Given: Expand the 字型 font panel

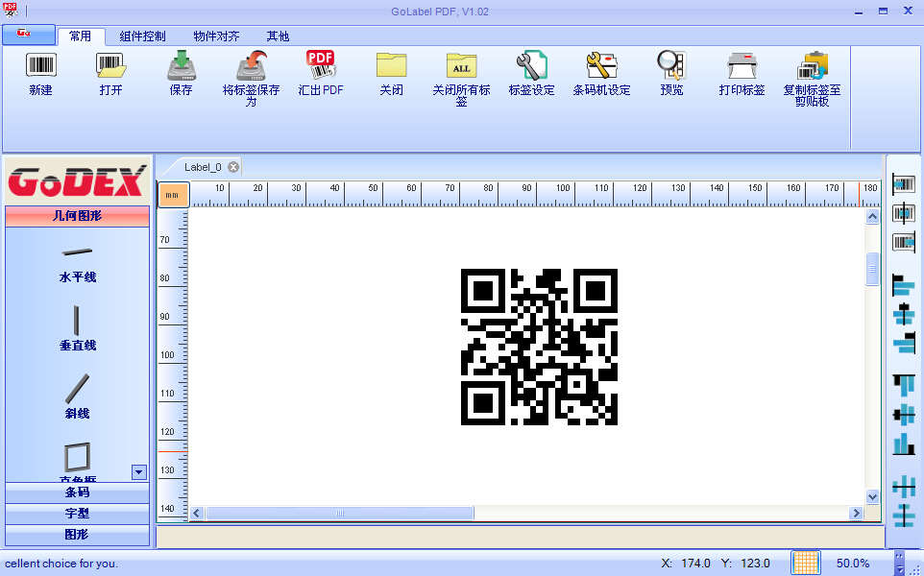Looking at the screenshot, I should (x=77, y=514).
